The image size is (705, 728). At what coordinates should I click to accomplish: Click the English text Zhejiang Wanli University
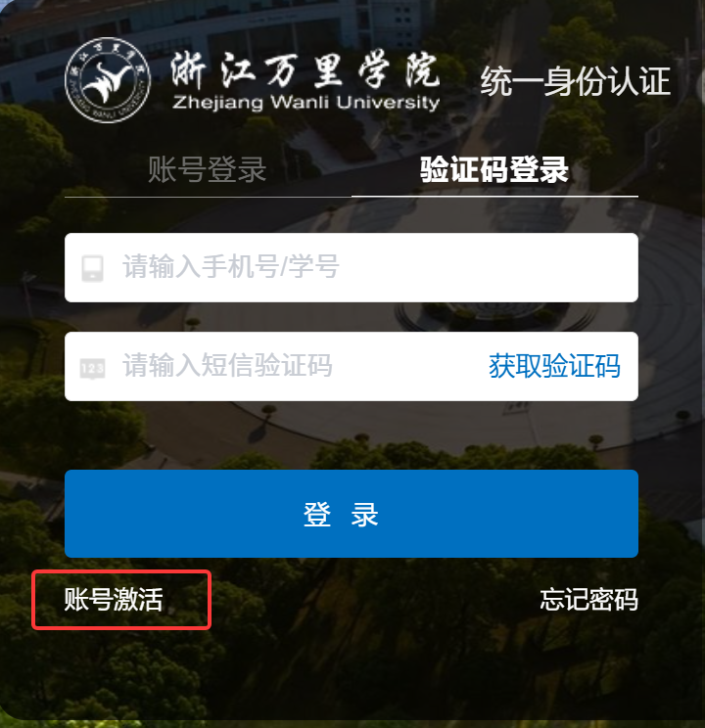click(305, 103)
